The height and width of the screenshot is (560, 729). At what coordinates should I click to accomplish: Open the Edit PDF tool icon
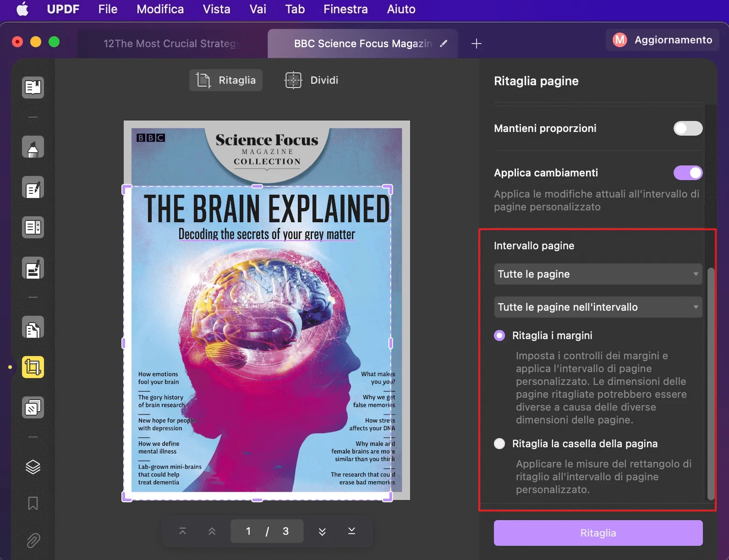pos(33,187)
